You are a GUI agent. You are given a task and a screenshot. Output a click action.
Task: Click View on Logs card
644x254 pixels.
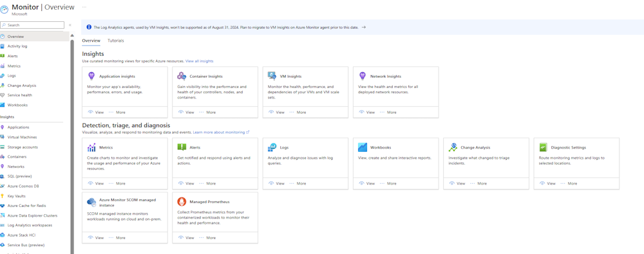pyautogui.click(x=276, y=183)
